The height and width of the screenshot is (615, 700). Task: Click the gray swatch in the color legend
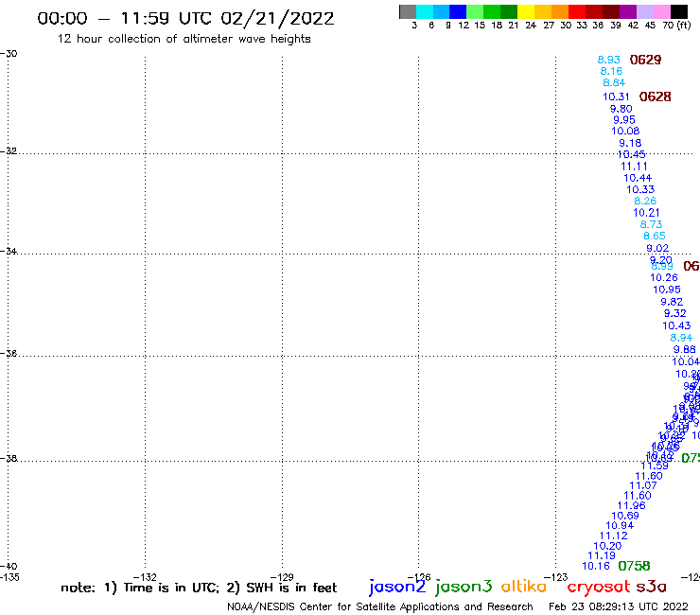click(408, 11)
